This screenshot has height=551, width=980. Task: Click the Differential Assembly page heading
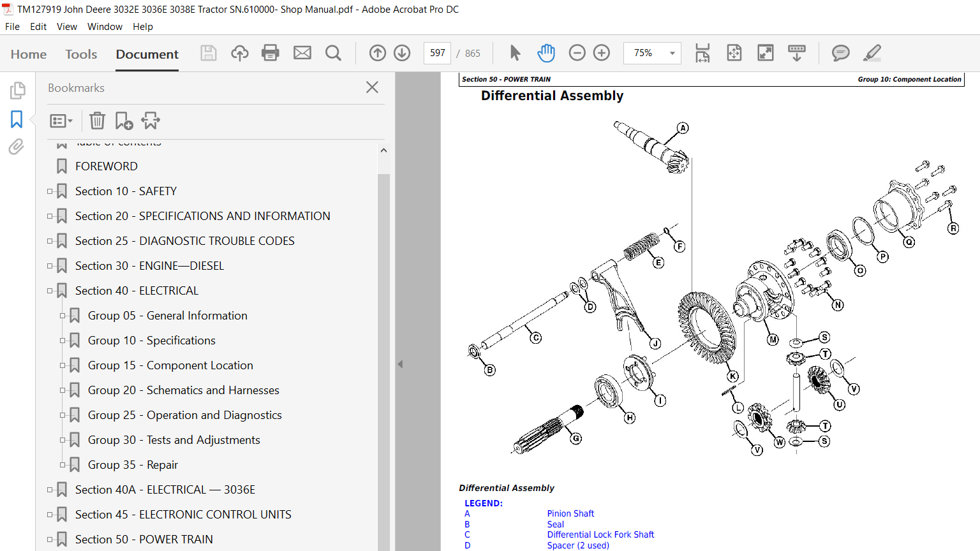pos(553,96)
